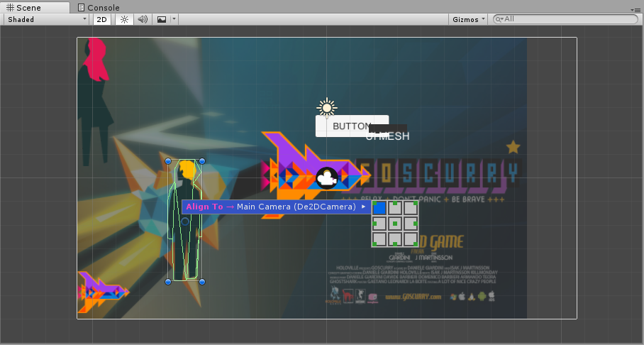Click the pivot circle of selected sprite
The height and width of the screenshot is (345, 644).
(185, 221)
